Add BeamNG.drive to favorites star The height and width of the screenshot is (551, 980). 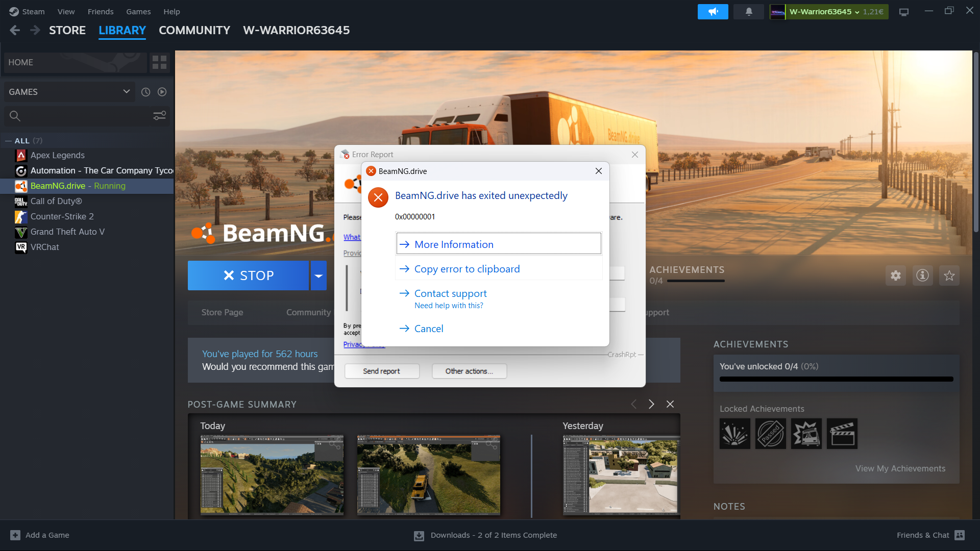[x=949, y=275]
